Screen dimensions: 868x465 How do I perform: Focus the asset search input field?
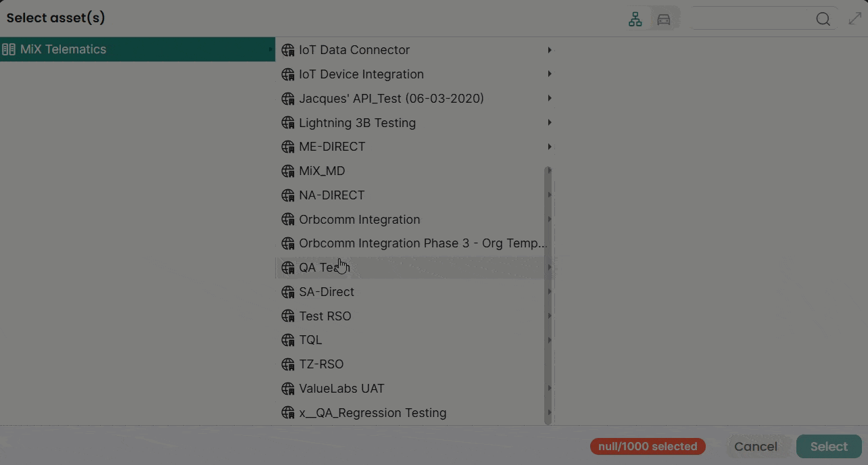point(750,19)
